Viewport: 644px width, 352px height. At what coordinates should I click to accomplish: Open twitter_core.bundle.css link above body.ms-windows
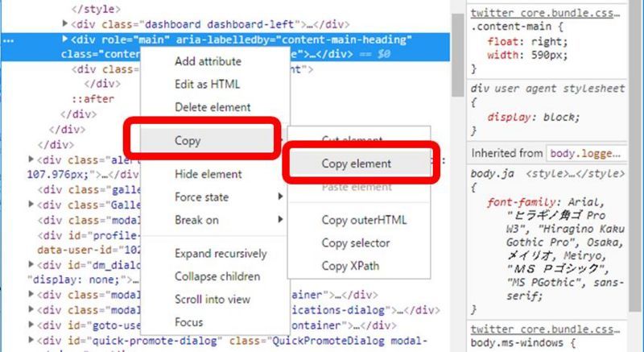pyautogui.click(x=546, y=329)
